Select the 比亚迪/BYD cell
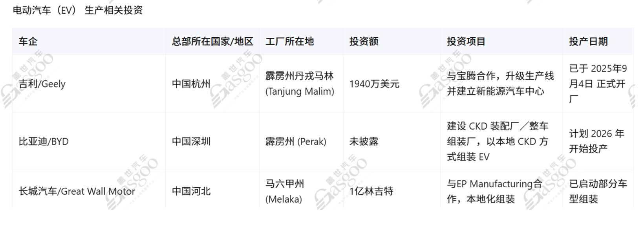Image resolution: width=644 pixels, height=225 pixels. pos(44,141)
